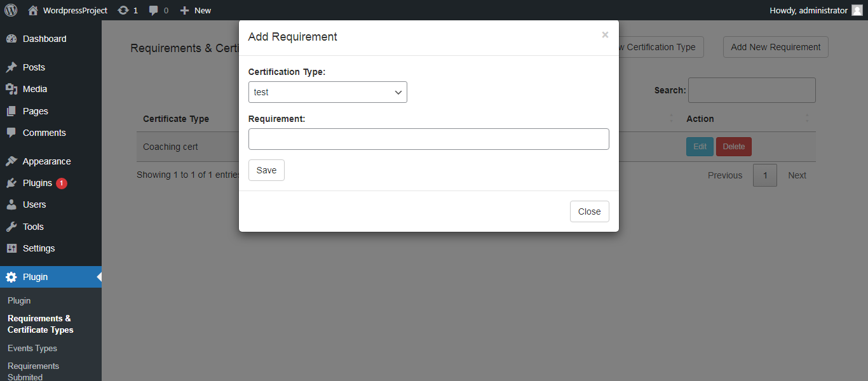Click the administrator avatar image
The image size is (868, 381).
coord(857,10)
